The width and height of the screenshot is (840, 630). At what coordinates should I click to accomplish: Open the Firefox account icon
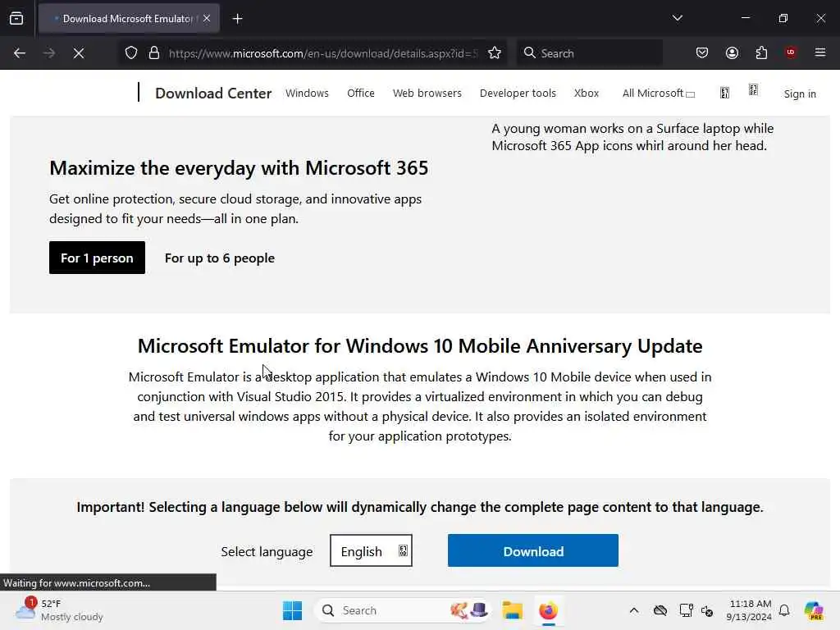732,52
